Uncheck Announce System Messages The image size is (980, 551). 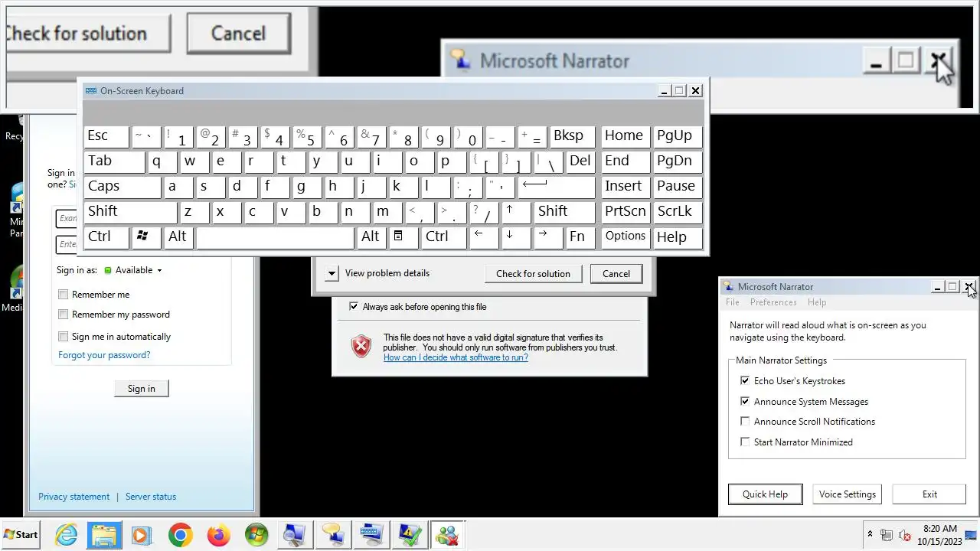(x=745, y=402)
